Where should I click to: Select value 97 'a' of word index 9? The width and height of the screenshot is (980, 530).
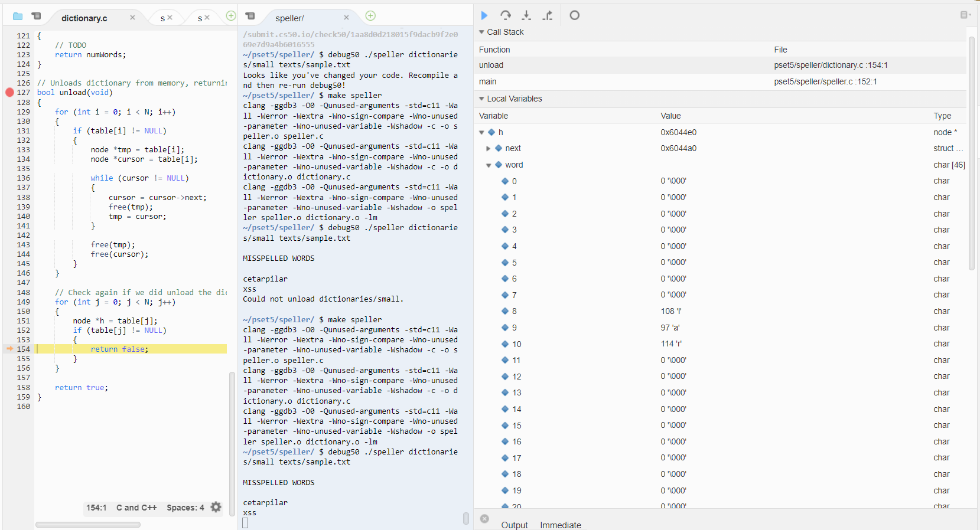670,328
